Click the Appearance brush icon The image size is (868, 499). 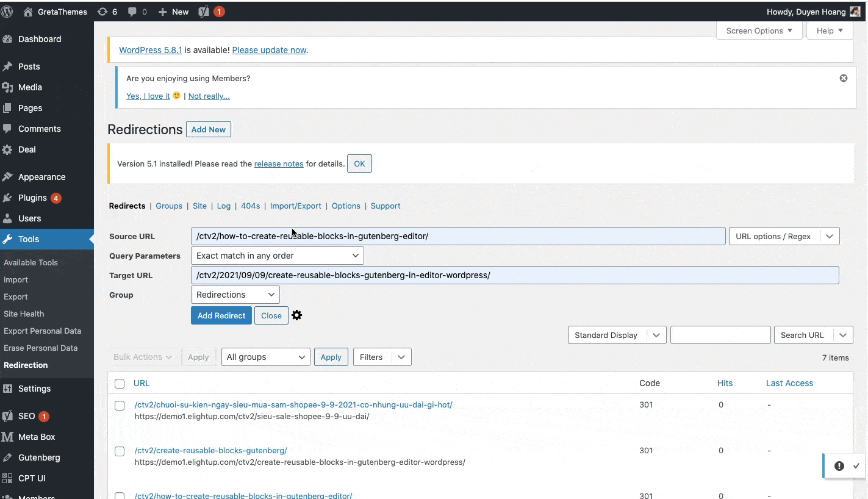point(8,177)
